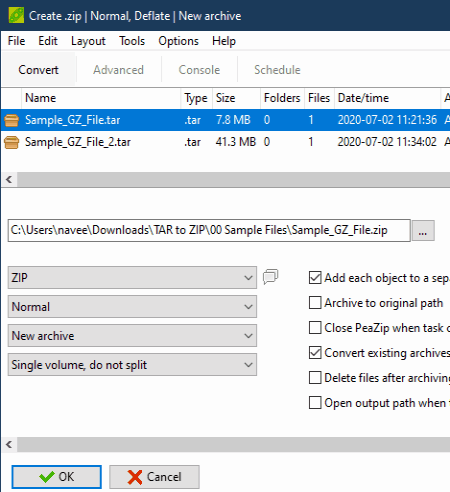Sort file list by Type column
This screenshot has height=492, width=450.
[x=196, y=98]
